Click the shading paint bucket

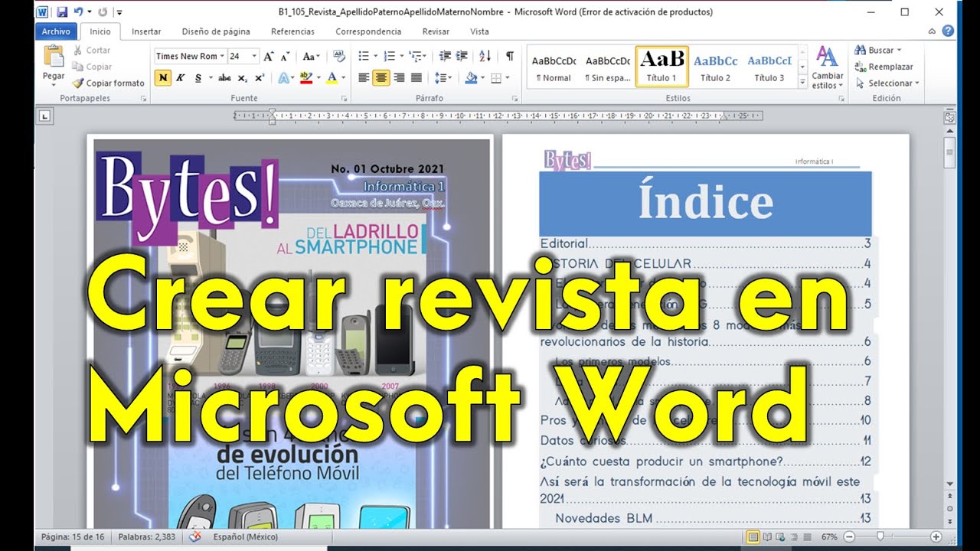click(x=471, y=77)
